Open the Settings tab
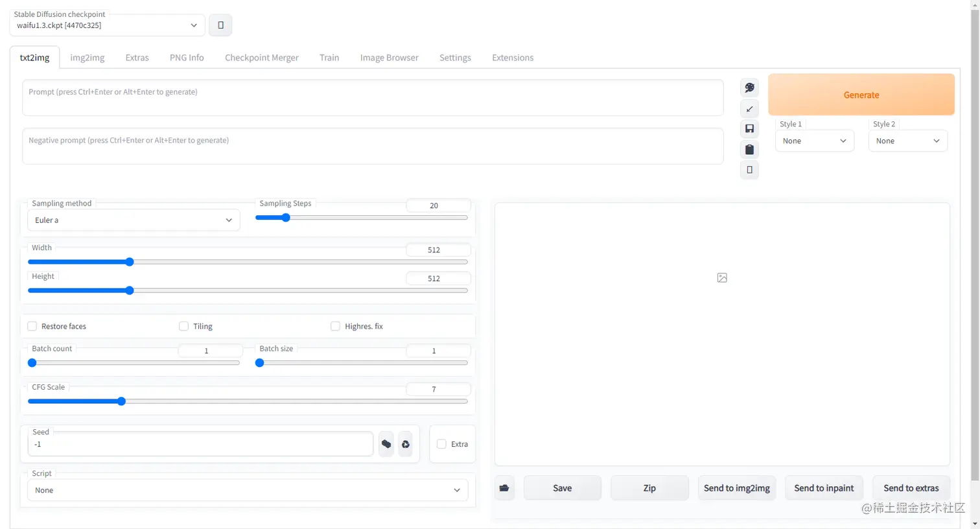 click(455, 57)
